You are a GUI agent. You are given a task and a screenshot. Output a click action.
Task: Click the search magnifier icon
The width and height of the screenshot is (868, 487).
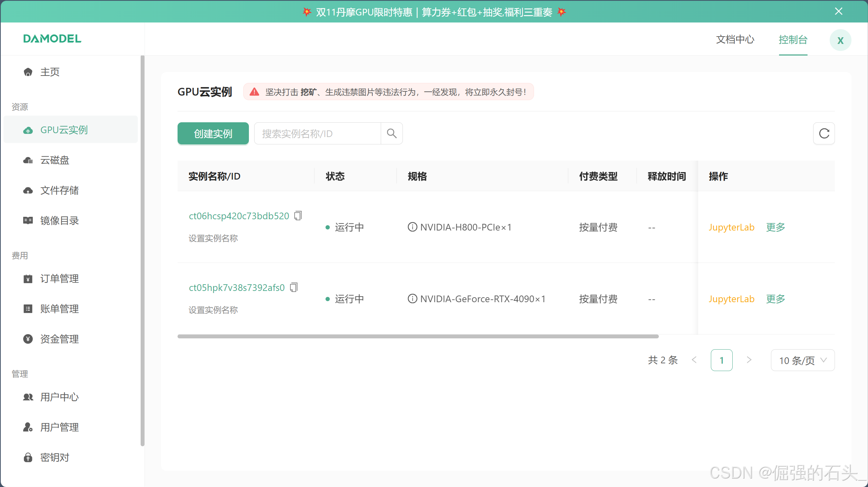[392, 134]
